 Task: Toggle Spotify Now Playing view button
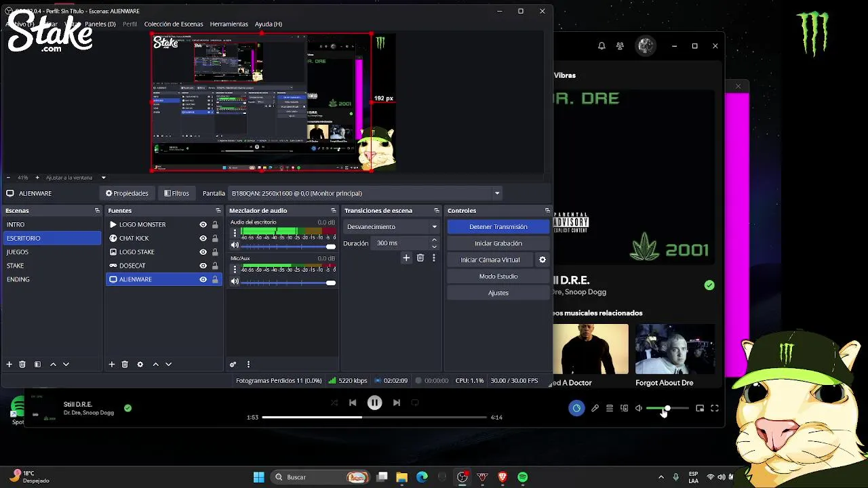pyautogui.click(x=576, y=408)
